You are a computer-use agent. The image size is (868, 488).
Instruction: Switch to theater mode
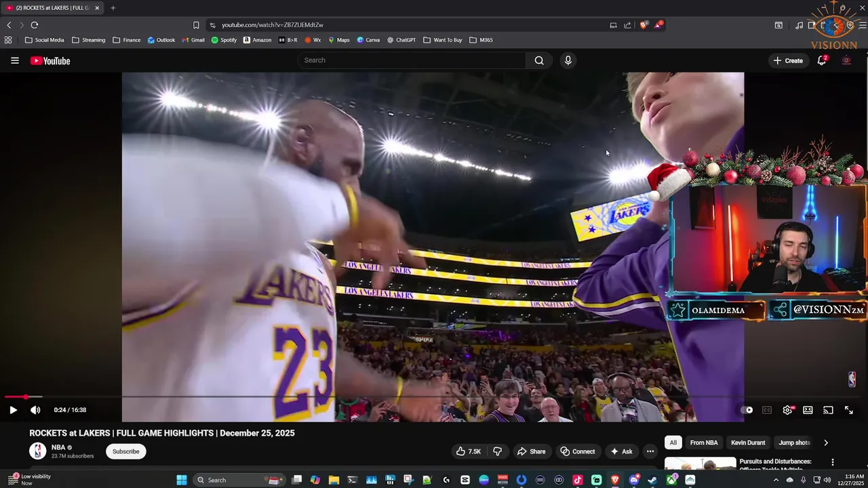pyautogui.click(x=808, y=410)
